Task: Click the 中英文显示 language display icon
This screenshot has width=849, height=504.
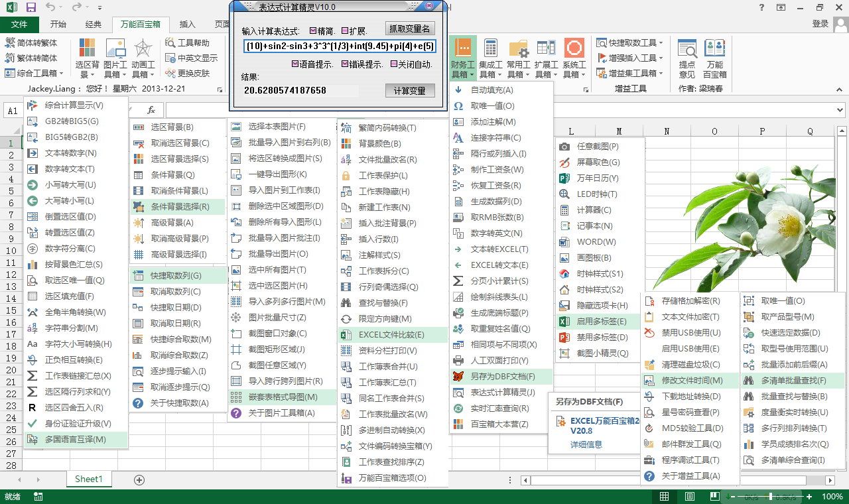Action: [x=169, y=58]
